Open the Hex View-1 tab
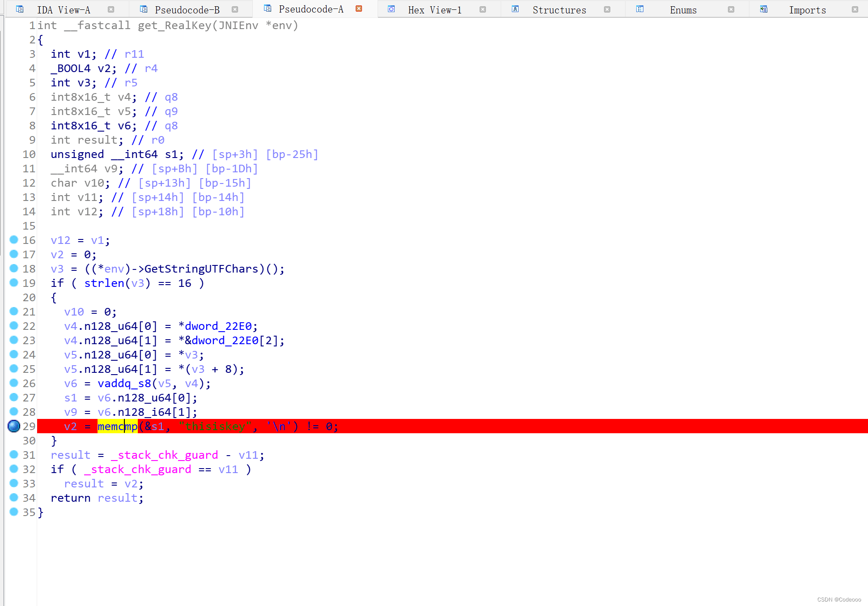 (x=434, y=10)
